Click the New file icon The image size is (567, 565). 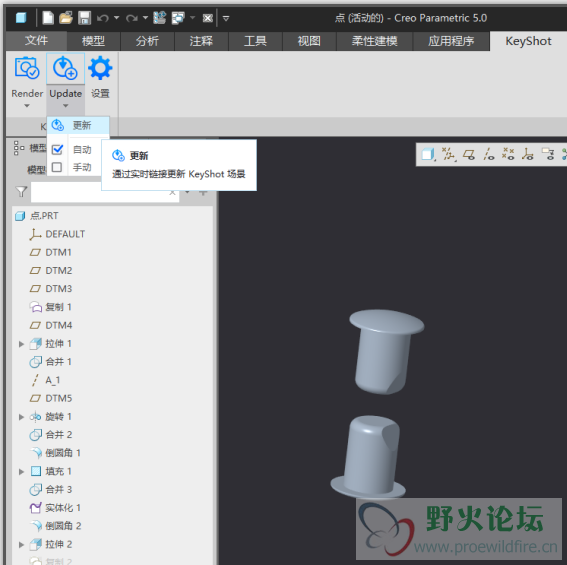[x=48, y=18]
